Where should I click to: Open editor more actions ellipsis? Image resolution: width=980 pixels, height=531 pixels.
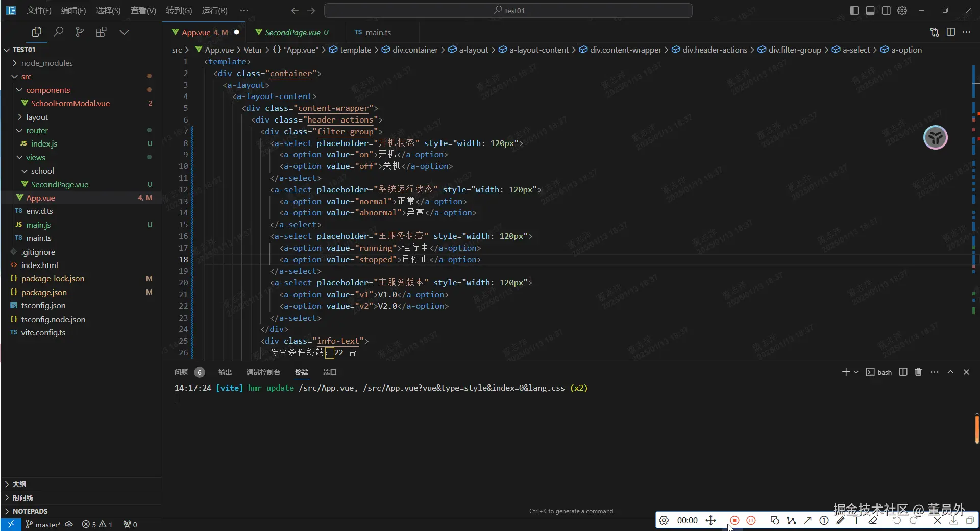[x=967, y=32]
